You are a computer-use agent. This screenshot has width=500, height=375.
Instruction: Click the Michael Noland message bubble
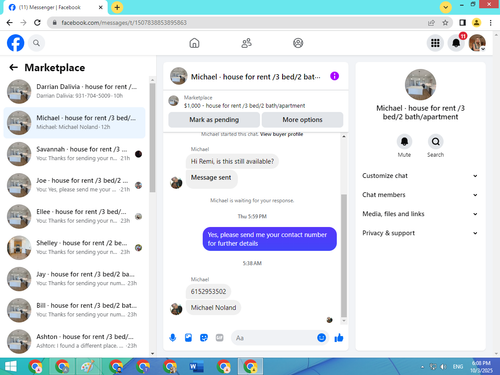tap(213, 308)
